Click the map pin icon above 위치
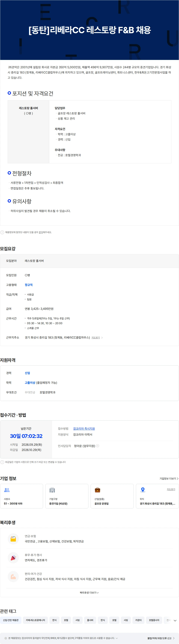The height and width of the screenshot is (644, 179). pyautogui.click(x=143, y=490)
